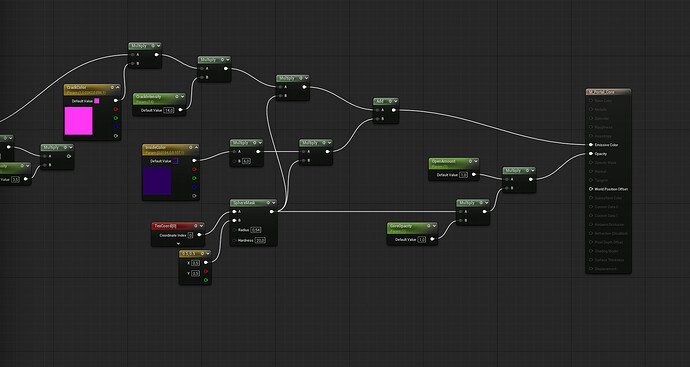Click the CoreOpacity node's gear icon
Viewport: 690px width, 367px height.
tap(428, 226)
